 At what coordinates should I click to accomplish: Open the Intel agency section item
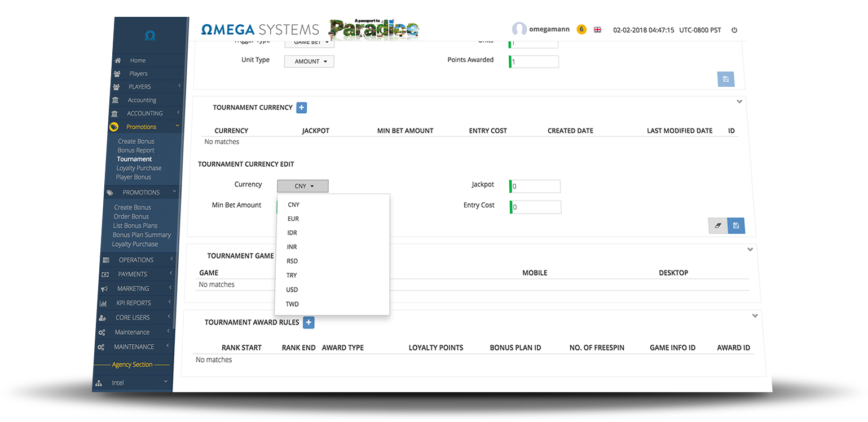118,383
